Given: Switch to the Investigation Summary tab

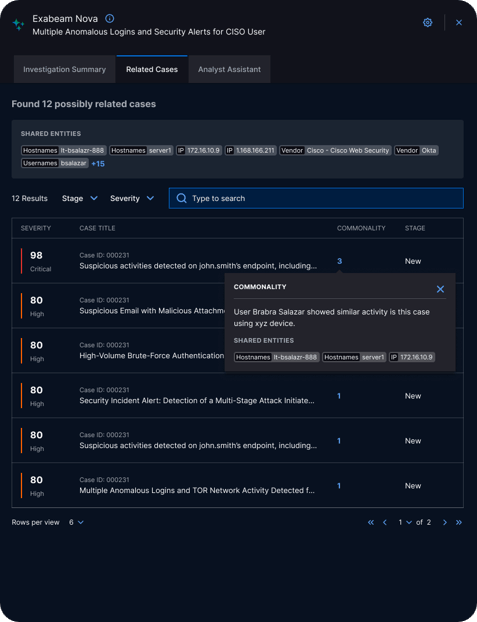Looking at the screenshot, I should pyautogui.click(x=64, y=69).
